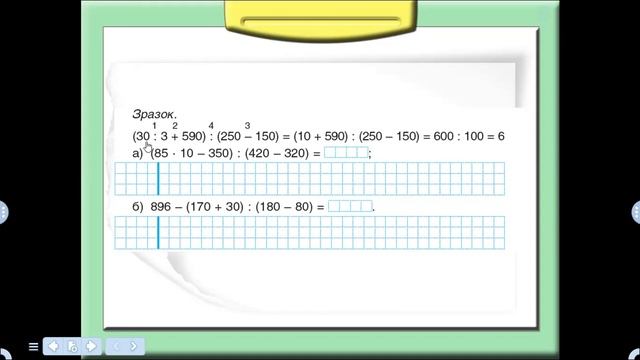Click the grid workspace under expression б)
The image size is (640, 360).
click(309, 233)
